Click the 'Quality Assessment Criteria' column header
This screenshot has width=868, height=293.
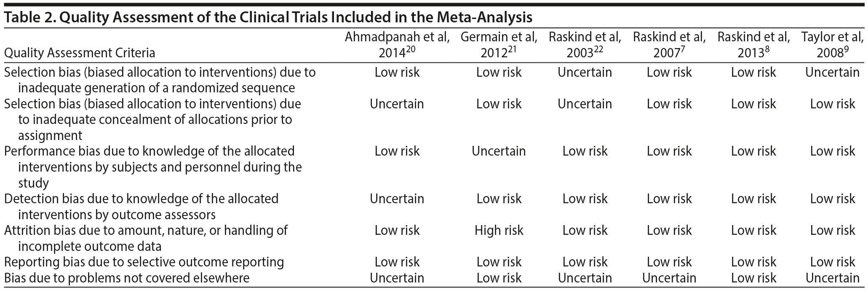(80, 53)
